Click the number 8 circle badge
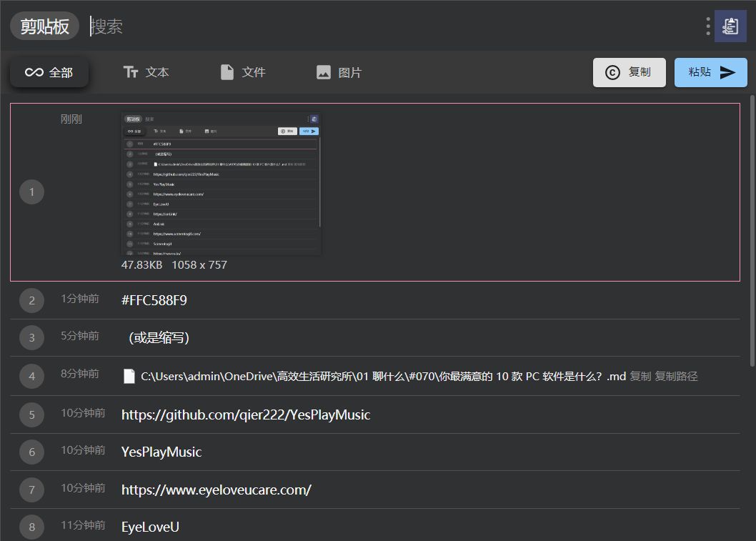The image size is (756, 541). pyautogui.click(x=31, y=527)
